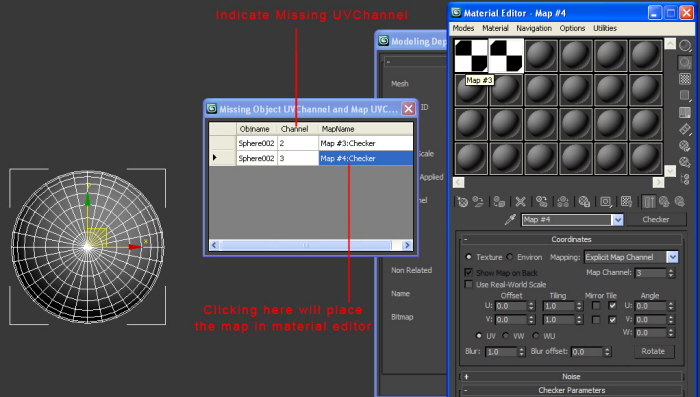
Task: Click the sample slots scroll-up arrow
Action: (670, 44)
